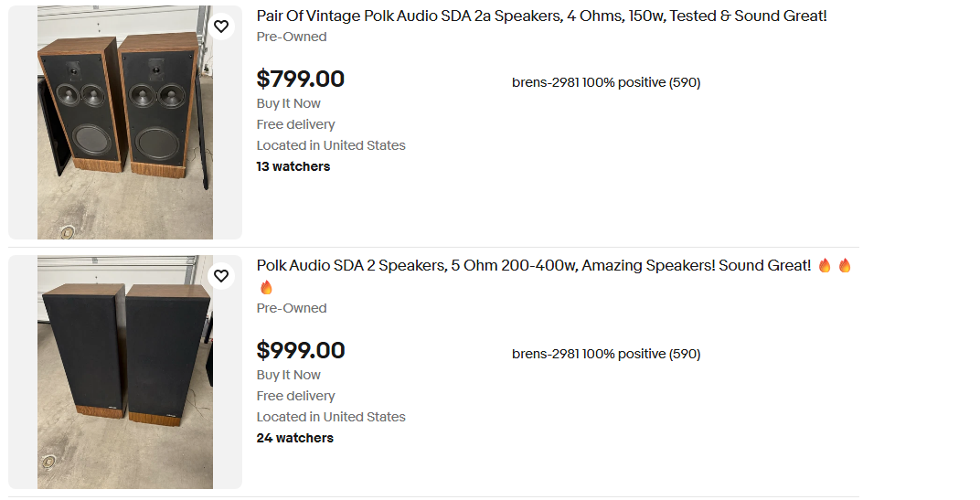Click the $999.00 price
Screen dimensions: 980x500
click(x=301, y=351)
